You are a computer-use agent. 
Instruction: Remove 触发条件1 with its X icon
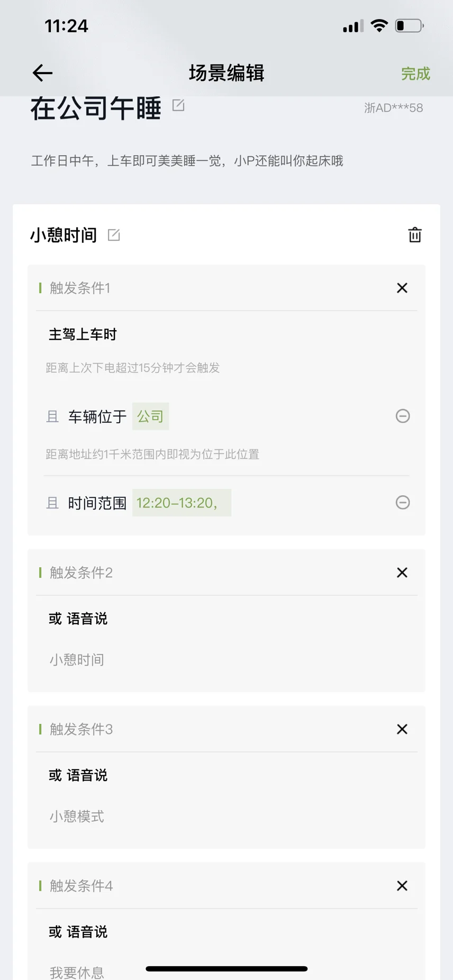[x=402, y=288]
